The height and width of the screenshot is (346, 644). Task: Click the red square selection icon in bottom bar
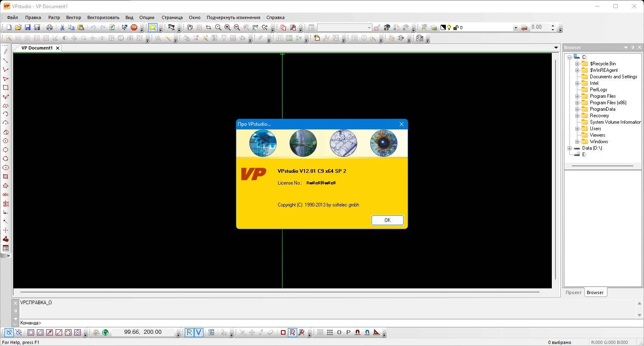(283, 332)
